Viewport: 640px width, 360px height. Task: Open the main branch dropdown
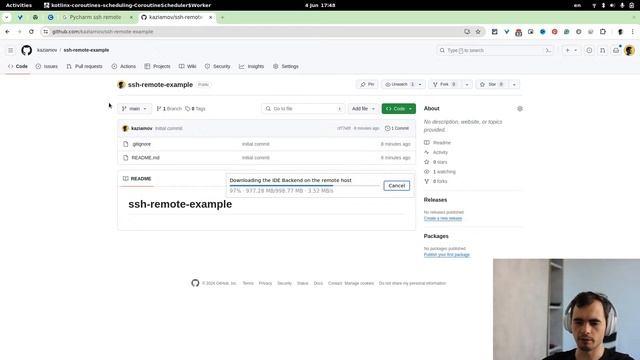tap(134, 109)
